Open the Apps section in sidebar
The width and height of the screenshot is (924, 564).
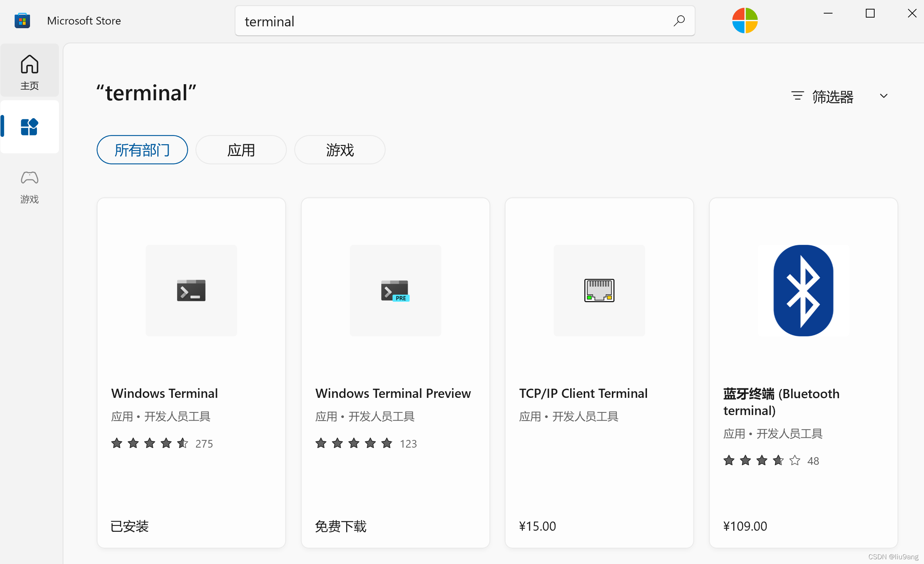point(29,127)
